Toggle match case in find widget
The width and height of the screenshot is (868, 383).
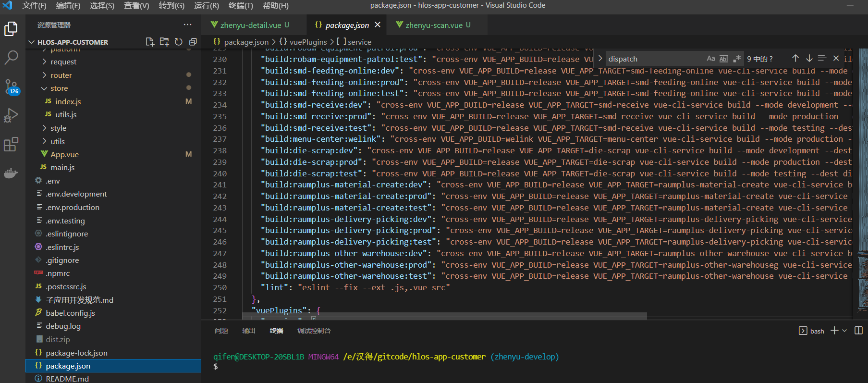[x=711, y=59]
